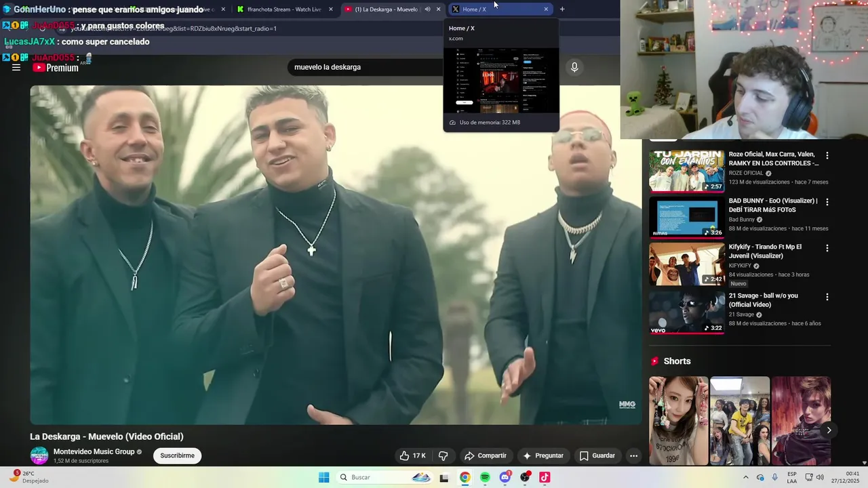The image size is (868, 488).
Task: Open YouTube hamburger menu
Action: (16, 67)
